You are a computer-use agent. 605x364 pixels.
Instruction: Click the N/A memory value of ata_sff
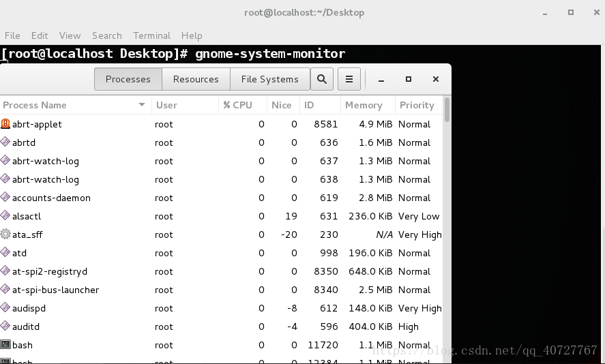click(384, 234)
